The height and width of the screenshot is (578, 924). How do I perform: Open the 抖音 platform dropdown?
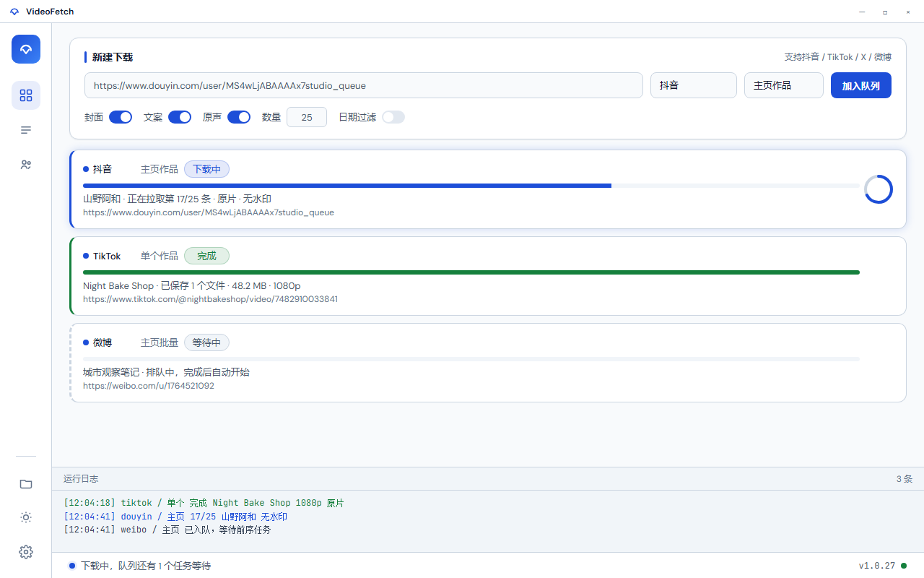[x=694, y=85]
